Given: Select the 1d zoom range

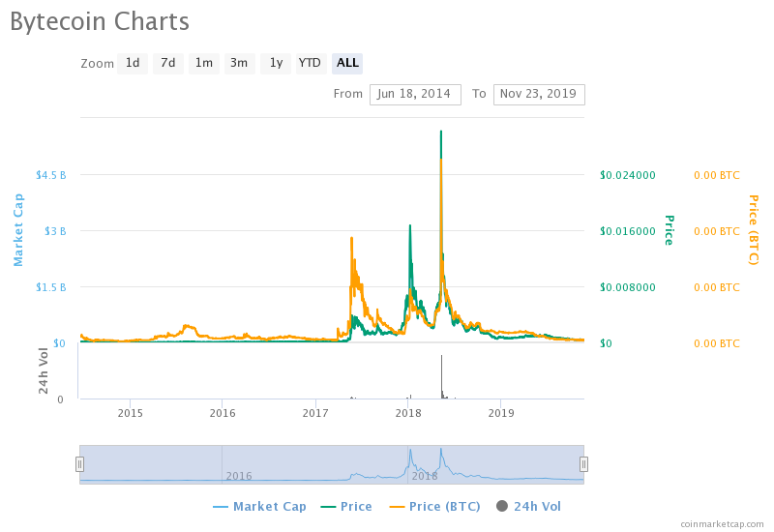Looking at the screenshot, I should coord(133,63).
